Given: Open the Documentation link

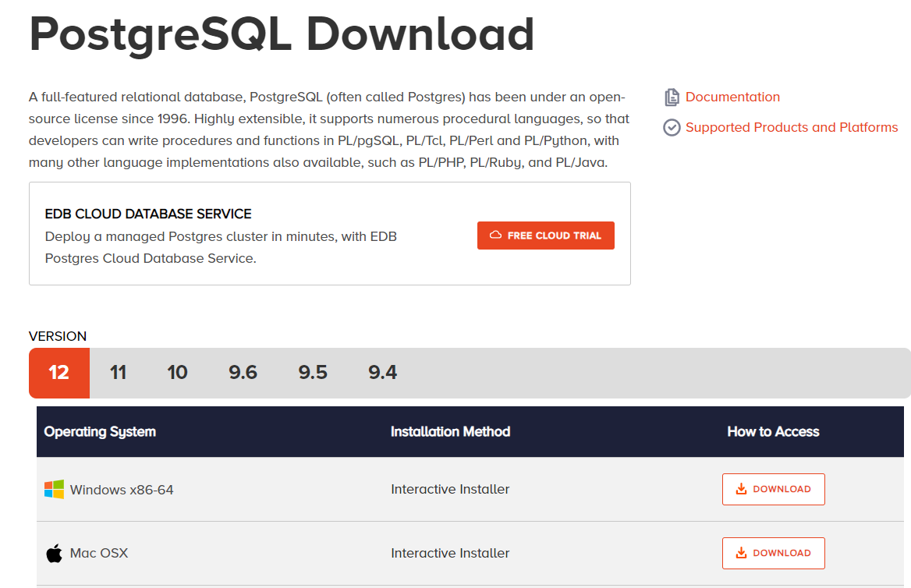Looking at the screenshot, I should (732, 97).
